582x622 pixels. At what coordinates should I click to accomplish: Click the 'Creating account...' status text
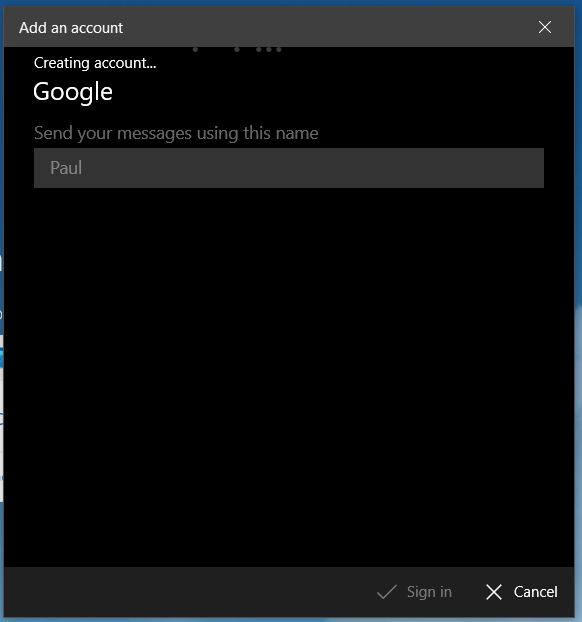95,63
